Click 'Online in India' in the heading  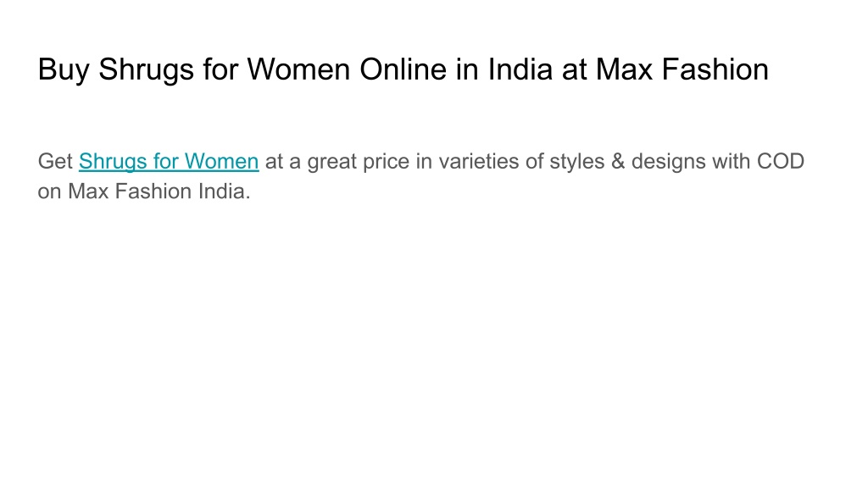click(455, 69)
